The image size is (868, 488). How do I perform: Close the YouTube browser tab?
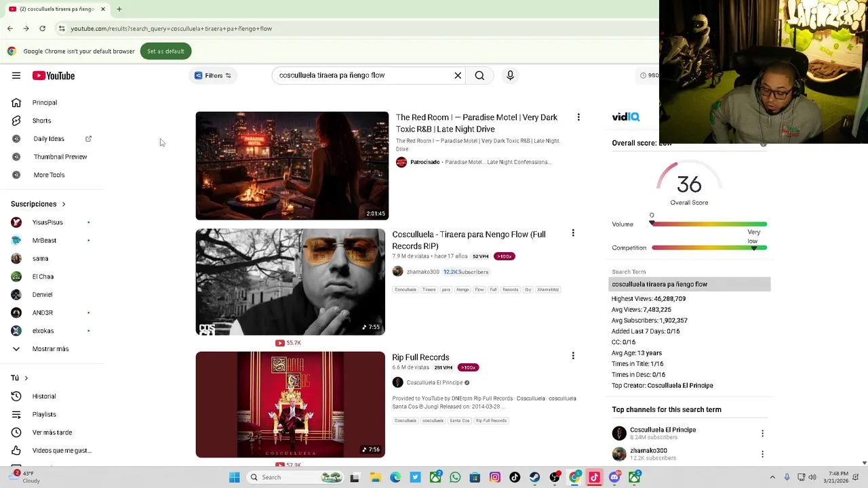point(103,9)
